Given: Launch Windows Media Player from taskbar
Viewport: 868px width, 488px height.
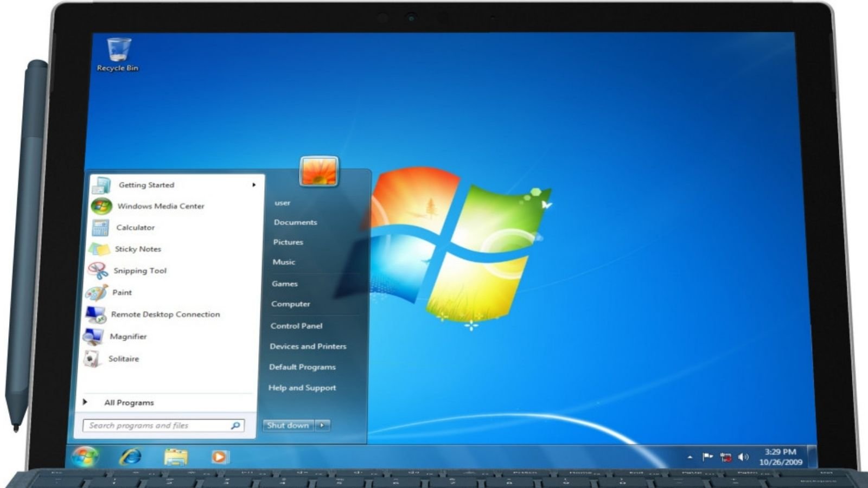Looking at the screenshot, I should 219,457.
